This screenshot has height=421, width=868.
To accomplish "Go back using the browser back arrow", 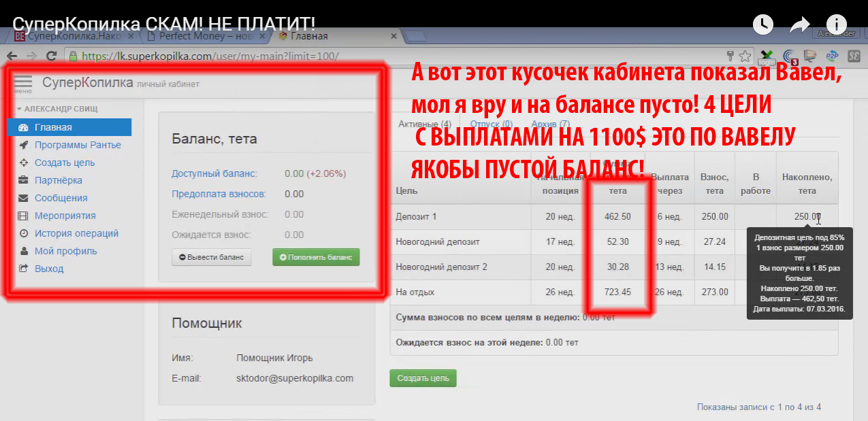I will pos(12,56).
